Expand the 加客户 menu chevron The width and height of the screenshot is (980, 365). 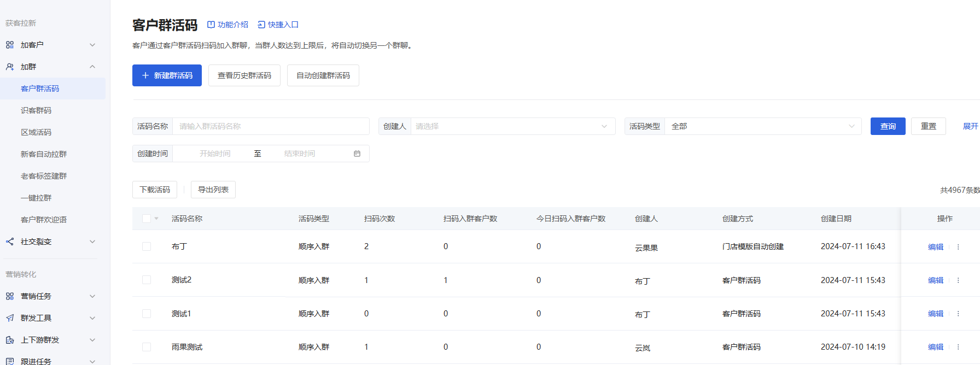pos(92,45)
